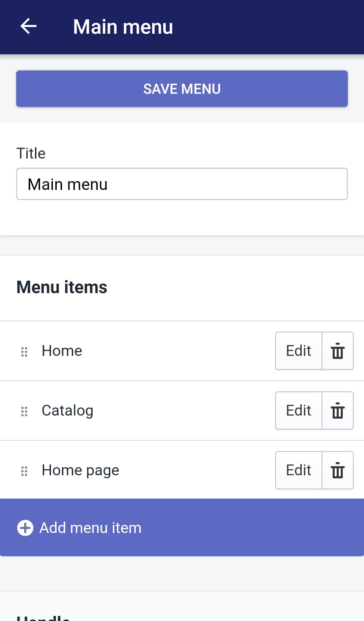This screenshot has height=621, width=364.
Task: Delete the Home page item via trash icon
Action: tap(338, 470)
